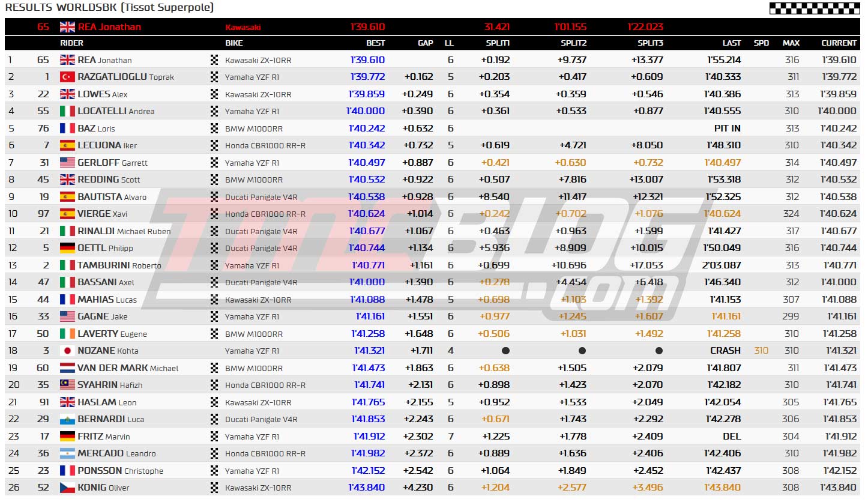
Task: Click the checkered flag icon in PONSSON Christophe row
Action: 214,470
